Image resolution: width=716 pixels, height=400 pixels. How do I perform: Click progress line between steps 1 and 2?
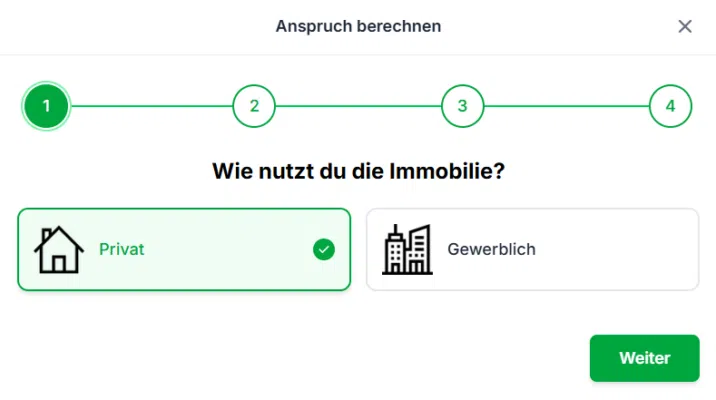150,106
